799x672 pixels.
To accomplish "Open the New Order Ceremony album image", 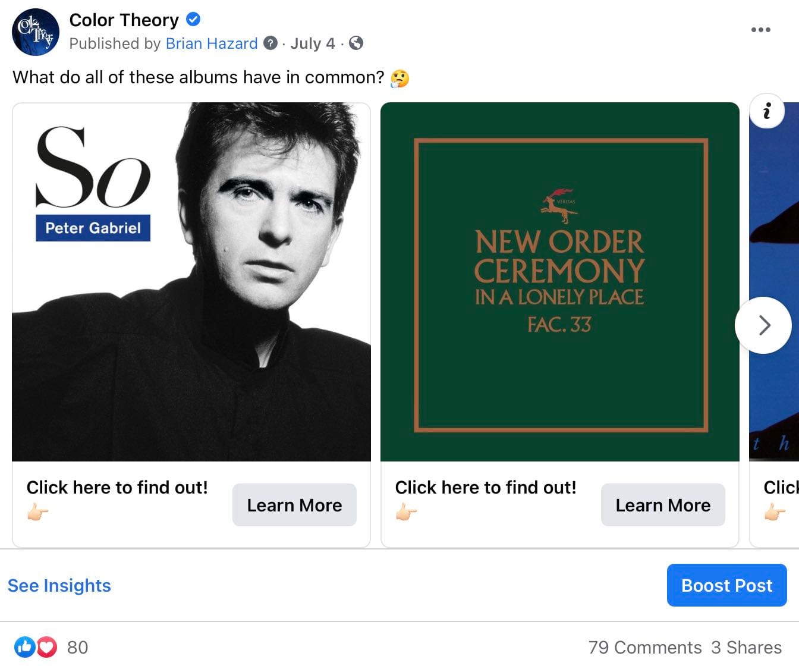I will coord(559,282).
